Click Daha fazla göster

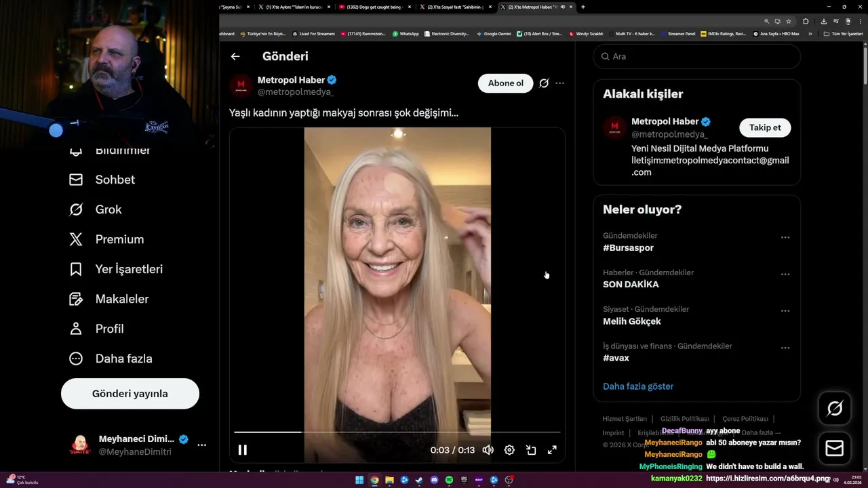pyautogui.click(x=638, y=386)
